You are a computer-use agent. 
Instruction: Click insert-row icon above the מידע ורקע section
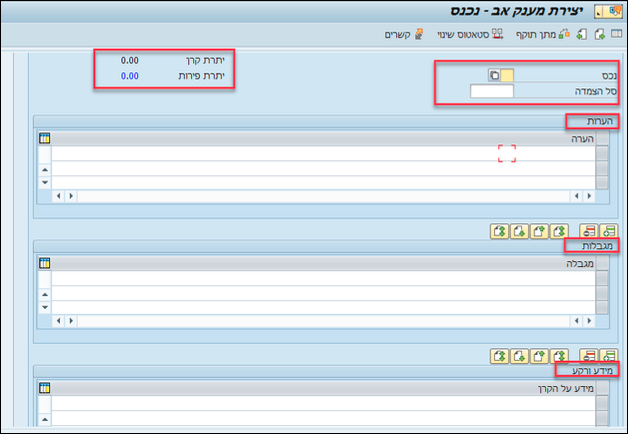click(609, 356)
